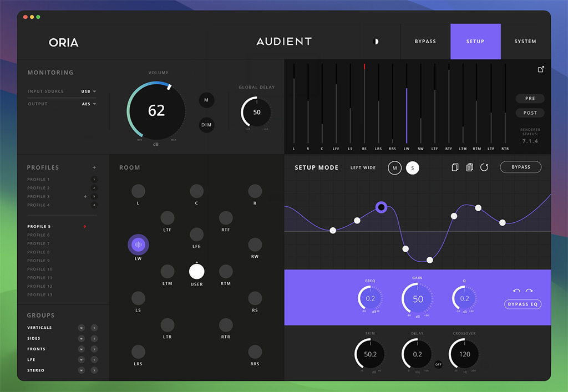Mute the VERTICALS group
The image size is (568, 392).
coord(82,328)
